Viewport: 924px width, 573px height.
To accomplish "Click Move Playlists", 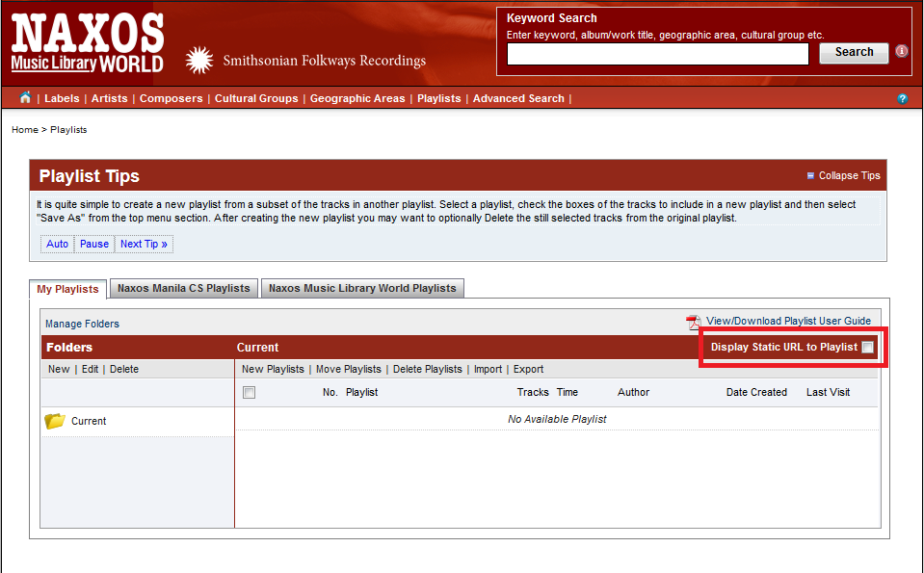I will coord(348,369).
